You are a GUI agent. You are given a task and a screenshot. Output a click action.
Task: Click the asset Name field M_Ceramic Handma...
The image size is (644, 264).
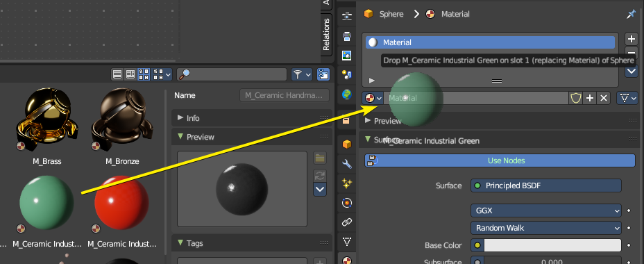coord(285,95)
